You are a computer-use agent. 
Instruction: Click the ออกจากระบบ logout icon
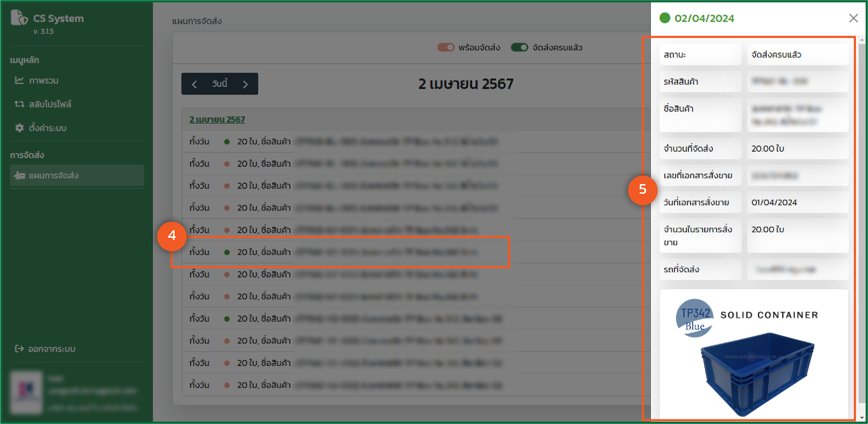(19, 349)
